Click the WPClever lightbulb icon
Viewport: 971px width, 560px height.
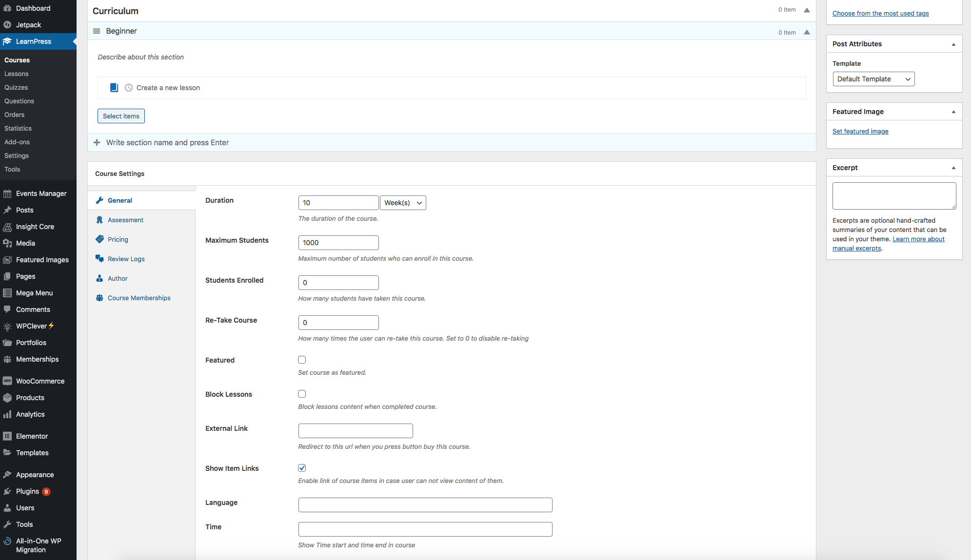(7, 326)
